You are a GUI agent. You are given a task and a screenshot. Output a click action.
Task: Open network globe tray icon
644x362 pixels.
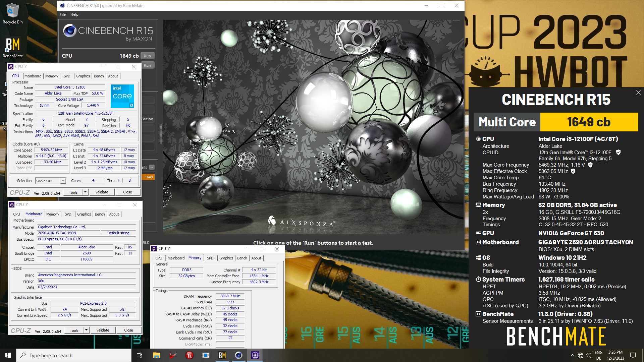[x=581, y=356]
